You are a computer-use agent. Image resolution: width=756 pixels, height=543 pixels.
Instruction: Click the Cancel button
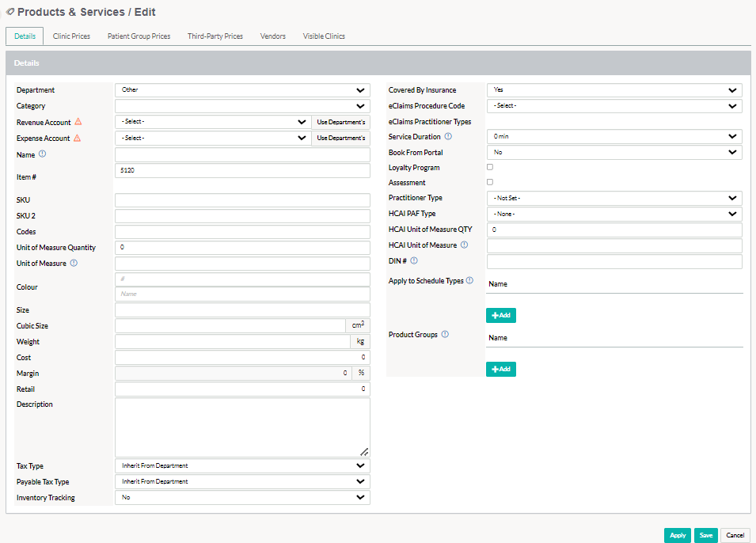click(x=735, y=535)
